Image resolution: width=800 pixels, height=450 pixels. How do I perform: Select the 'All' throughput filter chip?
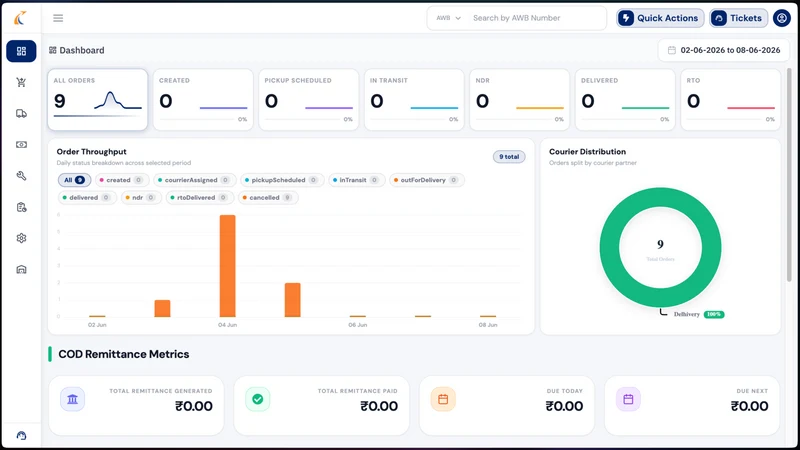tap(74, 180)
